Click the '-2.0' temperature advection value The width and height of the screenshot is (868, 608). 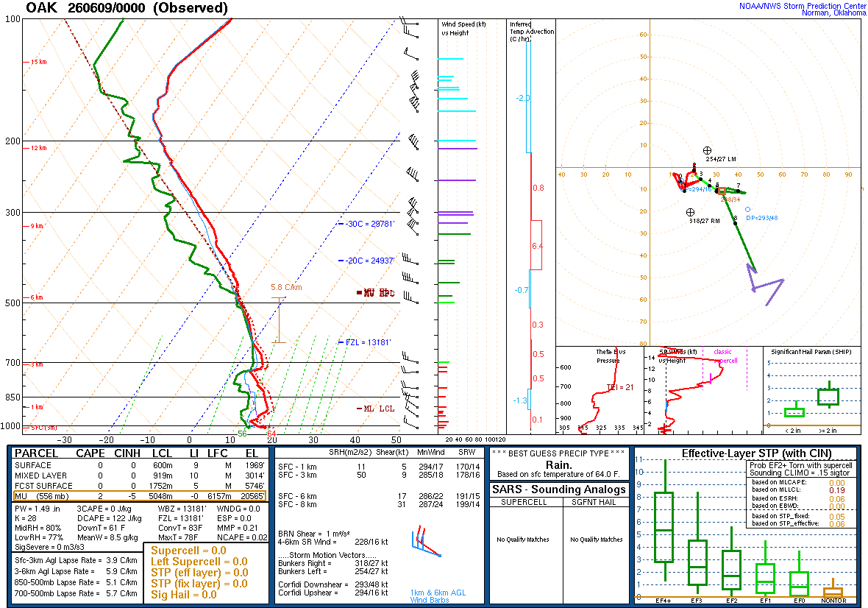[x=522, y=98]
